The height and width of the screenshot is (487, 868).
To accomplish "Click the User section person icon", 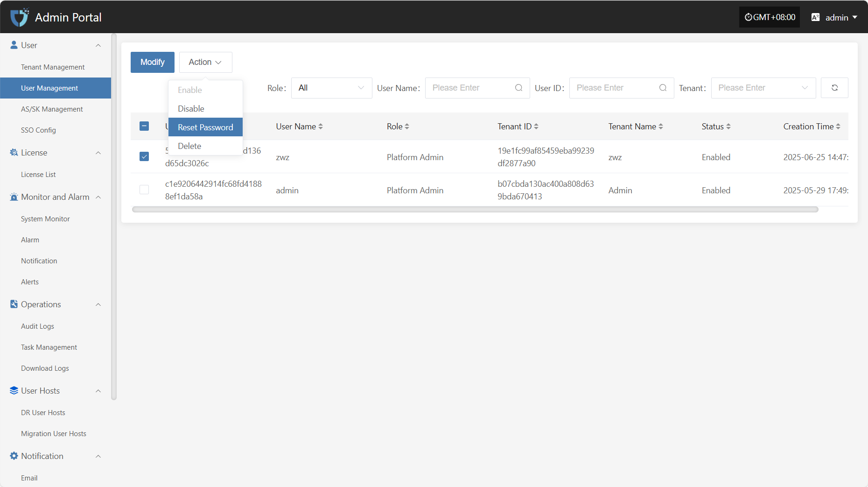I will 14,45.
